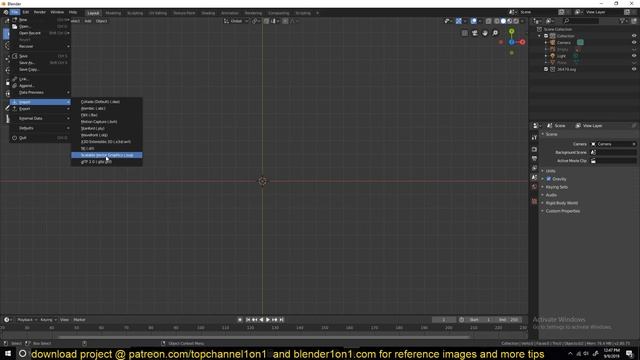This screenshot has width=640, height=360.
Task: Toggle viewport overlays button
Action: [x=473, y=21]
